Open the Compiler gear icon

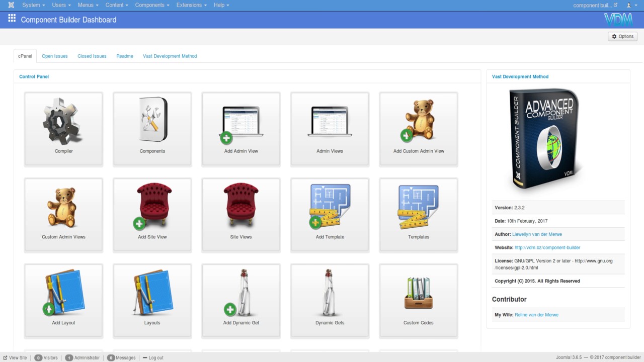pyautogui.click(x=61, y=121)
